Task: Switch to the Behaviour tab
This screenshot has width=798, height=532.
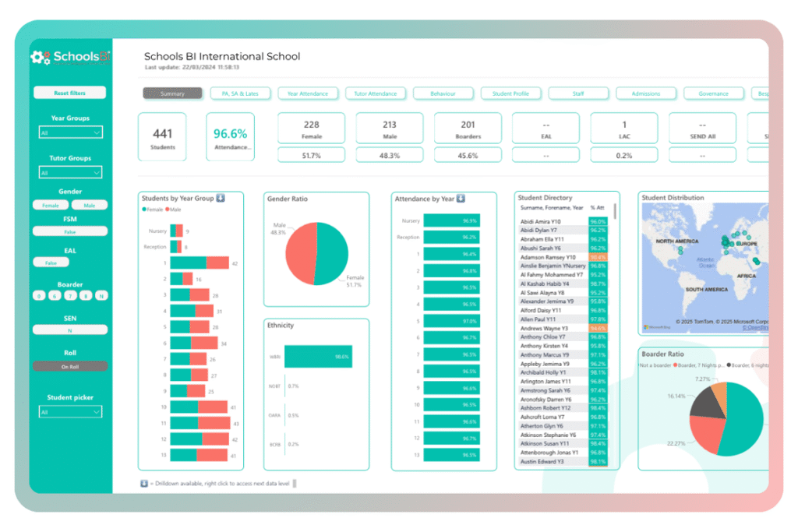Action: 443,93
